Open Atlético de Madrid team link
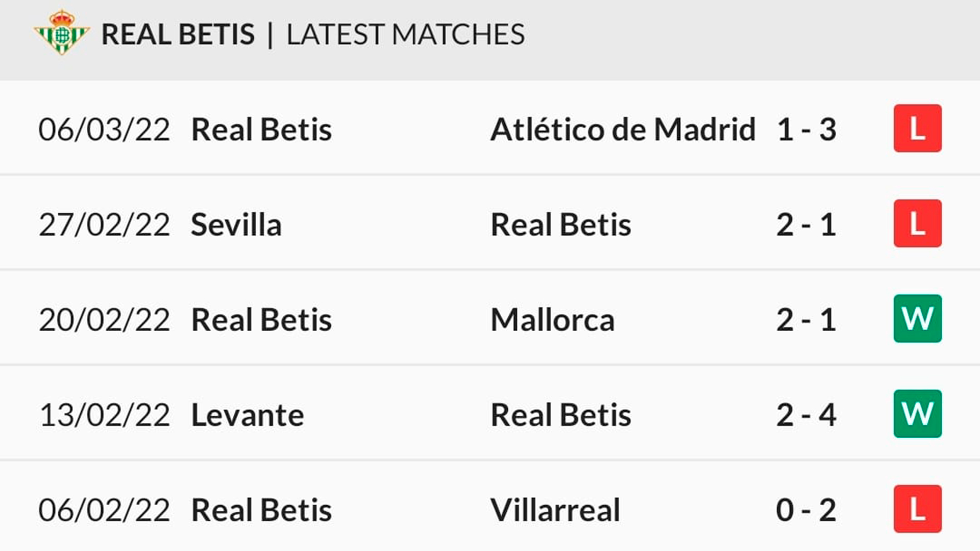The height and width of the screenshot is (551, 980). coord(623,129)
